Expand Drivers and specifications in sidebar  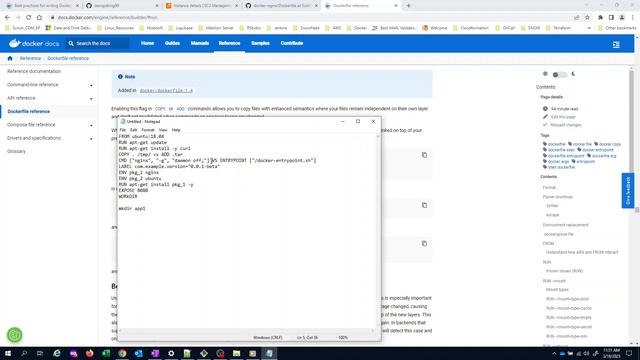(91, 139)
